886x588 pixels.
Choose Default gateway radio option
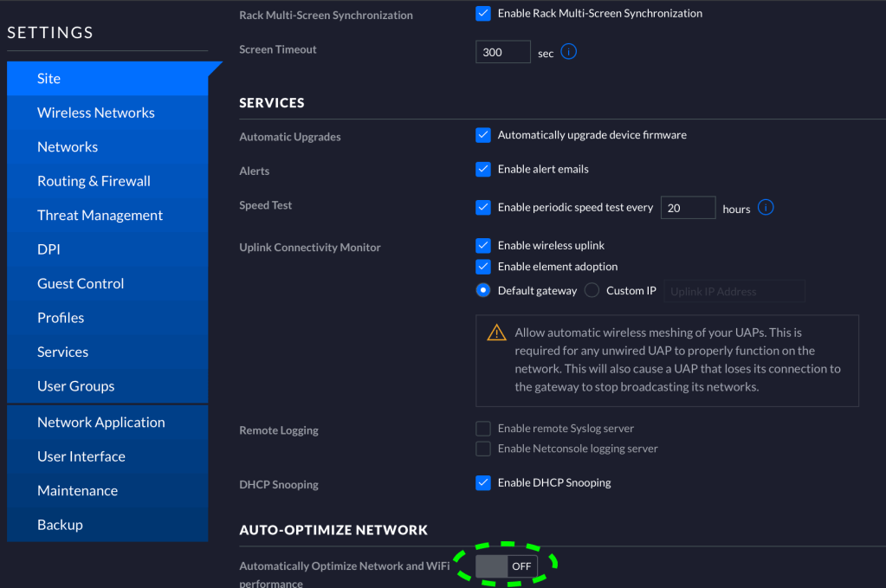(483, 291)
